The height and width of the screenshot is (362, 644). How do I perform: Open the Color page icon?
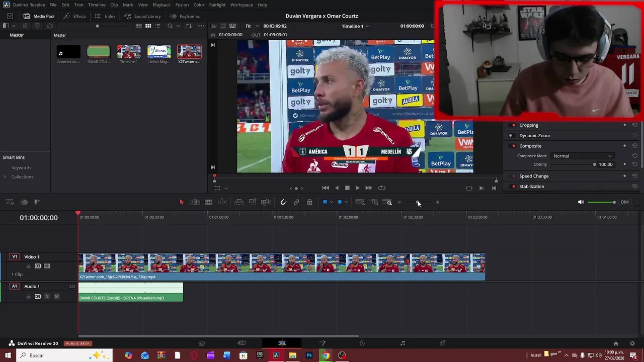click(x=362, y=343)
